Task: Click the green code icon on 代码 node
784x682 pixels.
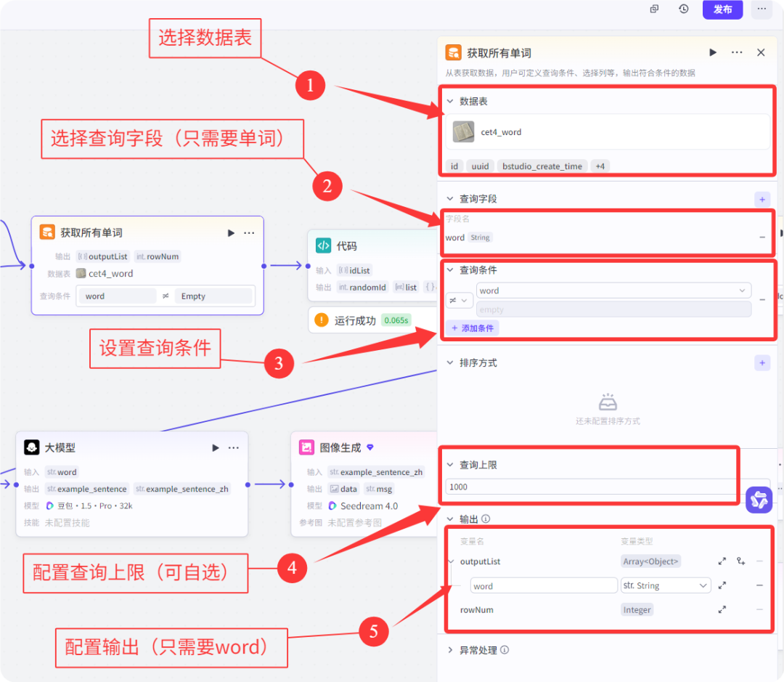Action: pos(323,245)
